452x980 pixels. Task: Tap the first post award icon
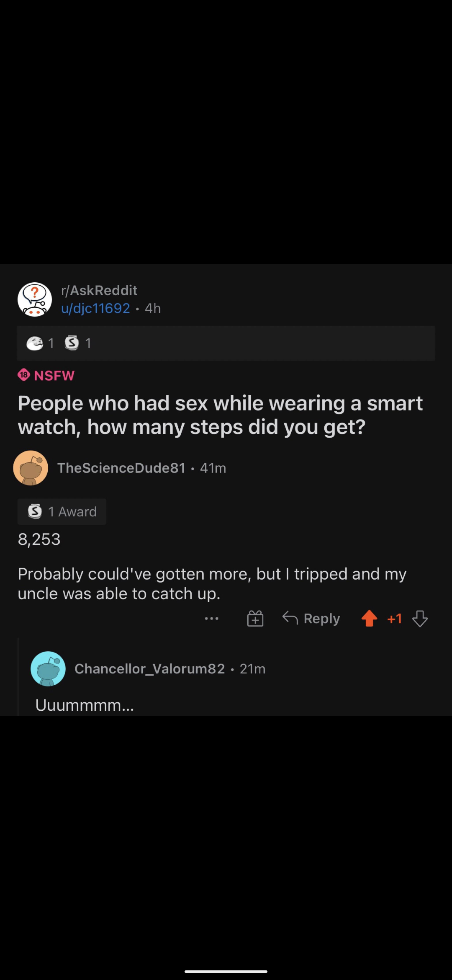click(x=35, y=343)
